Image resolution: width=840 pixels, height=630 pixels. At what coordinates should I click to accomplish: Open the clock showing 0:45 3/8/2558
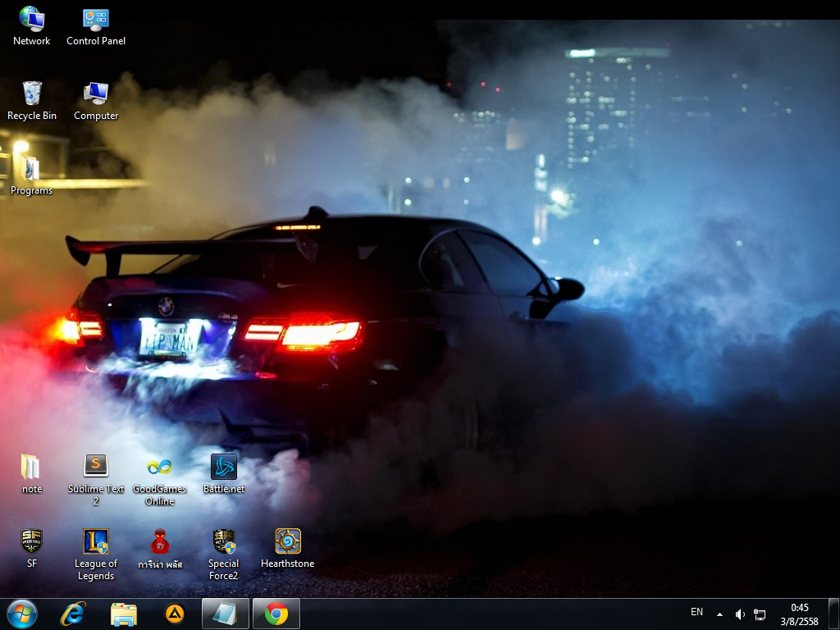(x=799, y=614)
